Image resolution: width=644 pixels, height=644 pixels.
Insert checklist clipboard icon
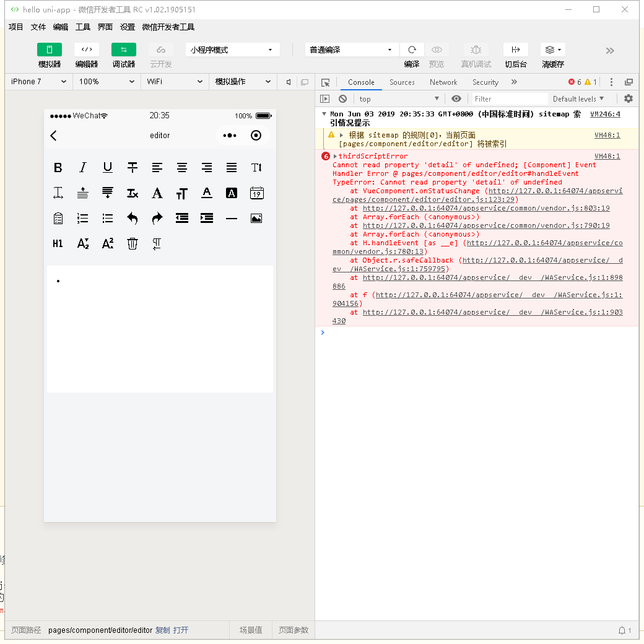tap(58, 219)
